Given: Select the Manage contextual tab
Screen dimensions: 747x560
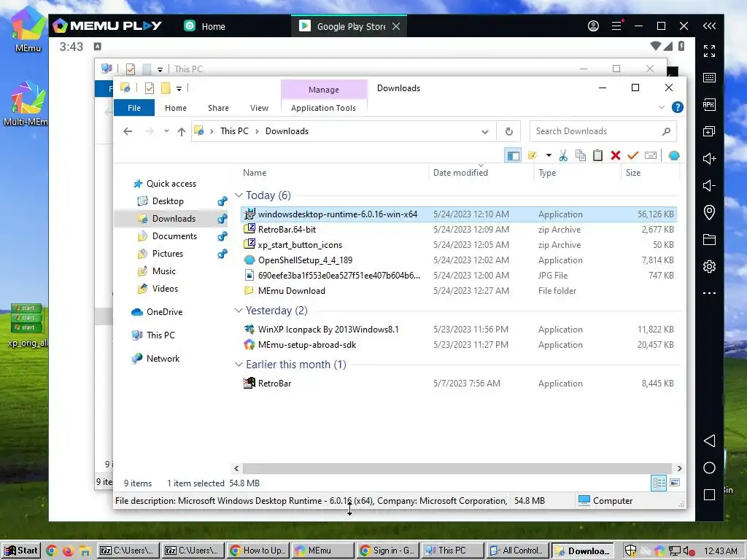Looking at the screenshot, I should [324, 90].
